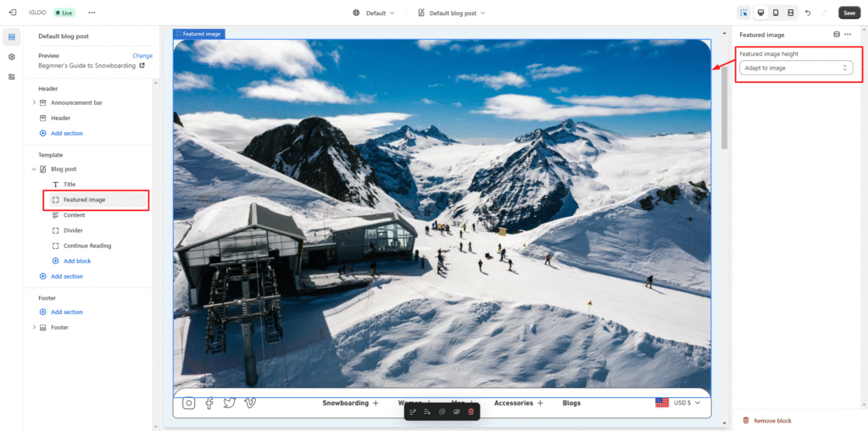The width and height of the screenshot is (868, 431).
Task: Click Remove block in settings panel
Action: [x=771, y=421]
